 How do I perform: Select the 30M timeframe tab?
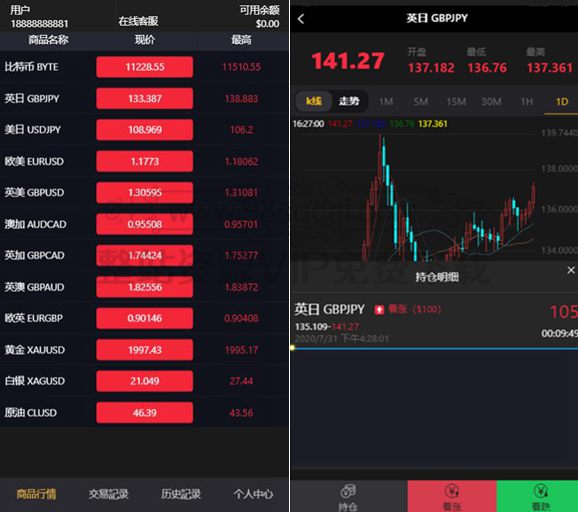[491, 102]
